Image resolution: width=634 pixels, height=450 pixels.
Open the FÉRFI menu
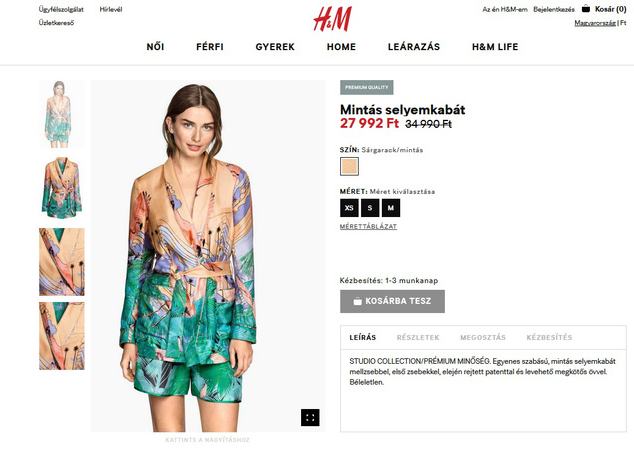pyautogui.click(x=210, y=47)
